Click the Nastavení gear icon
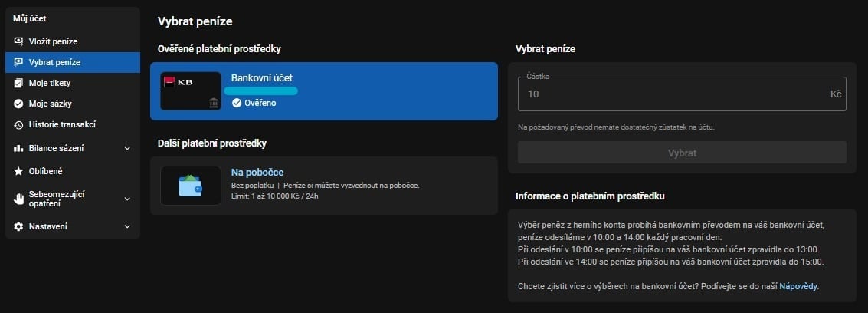This screenshot has height=313, width=868. 18,226
